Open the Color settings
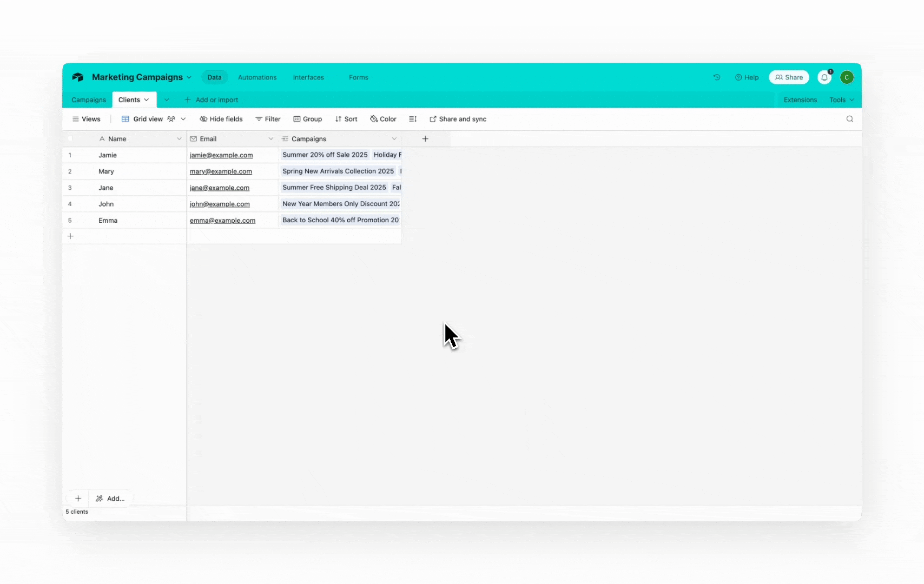This screenshot has height=584, width=924. tap(383, 119)
